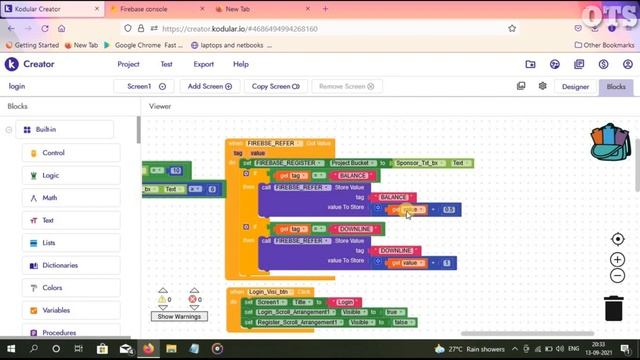
Task: Open the Project Bucket property dropdown
Action: pos(353,163)
